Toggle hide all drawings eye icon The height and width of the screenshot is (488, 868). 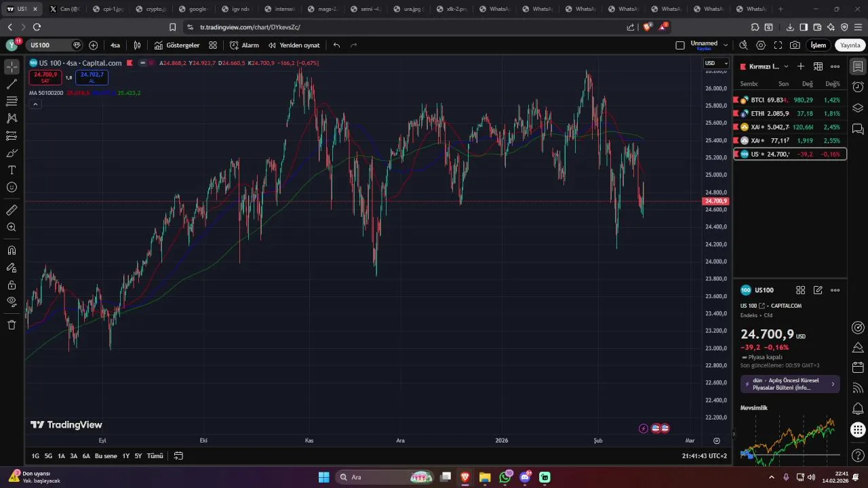tap(12, 302)
